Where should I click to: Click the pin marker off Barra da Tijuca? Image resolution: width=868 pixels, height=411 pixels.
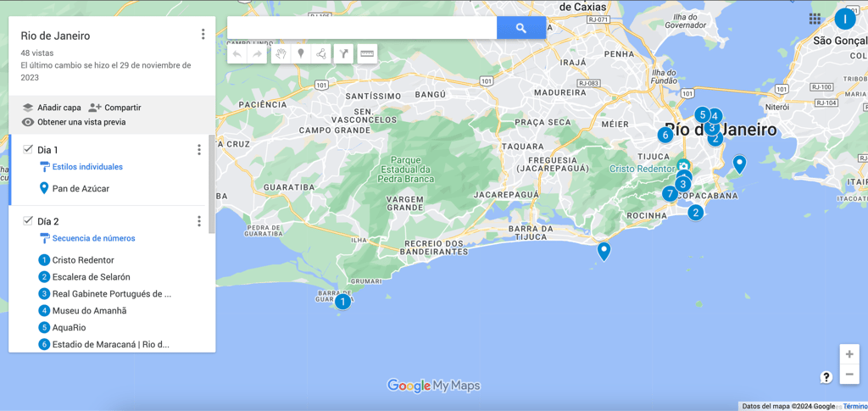[x=604, y=251]
